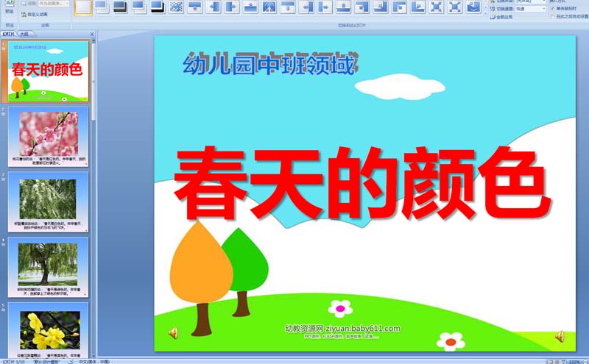This screenshot has width=589, height=364.
Task: Select slide 4 green willow tree thumbnail
Action: pos(49,267)
